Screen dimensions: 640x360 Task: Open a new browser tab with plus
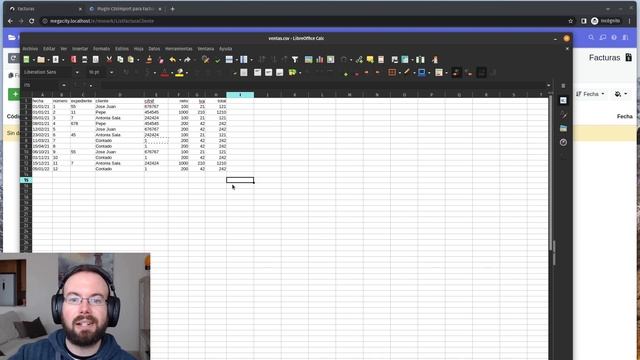(x=172, y=9)
